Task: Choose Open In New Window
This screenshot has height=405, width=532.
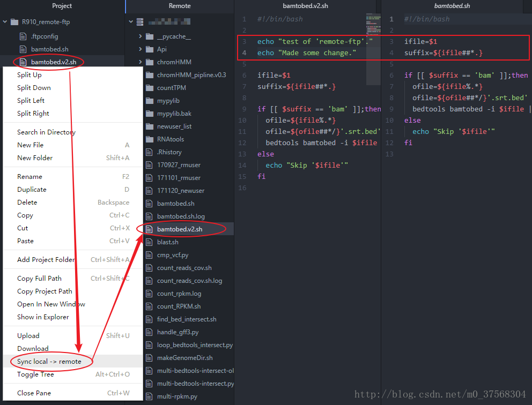Action: tap(73, 304)
